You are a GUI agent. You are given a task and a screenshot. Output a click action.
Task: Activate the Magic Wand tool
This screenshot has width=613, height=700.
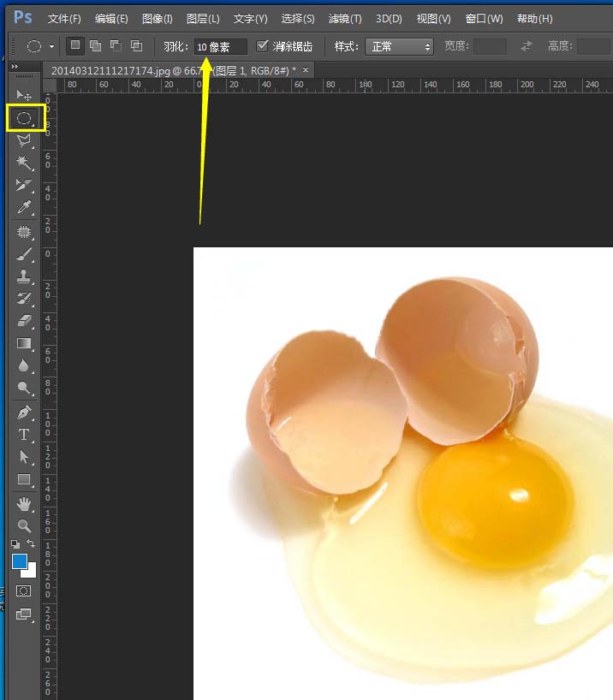tap(24, 163)
